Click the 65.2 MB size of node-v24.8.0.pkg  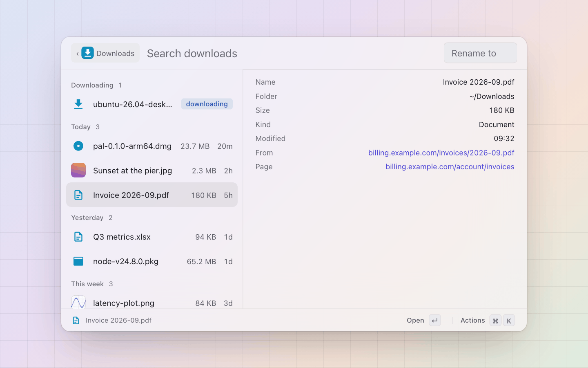[201, 262]
